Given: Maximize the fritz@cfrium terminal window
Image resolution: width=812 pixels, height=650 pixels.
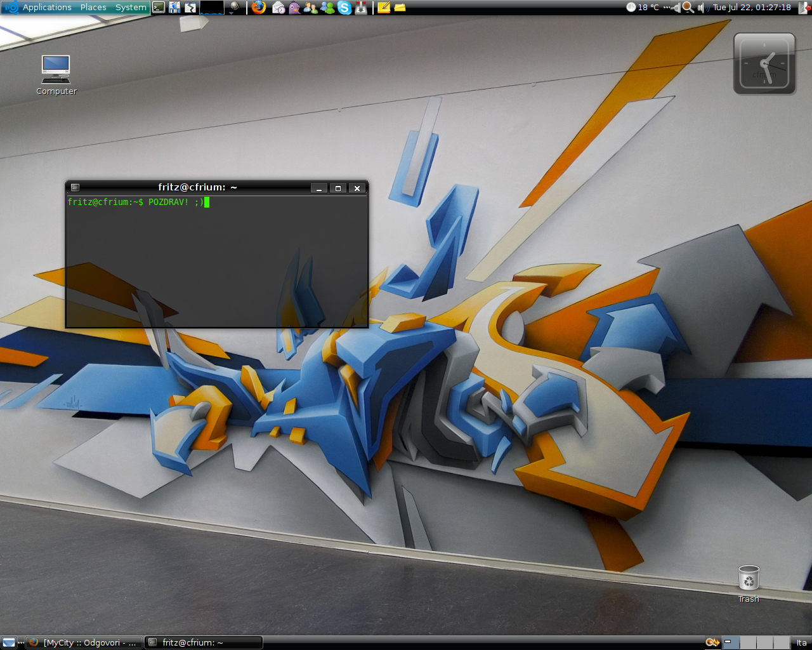Looking at the screenshot, I should click(x=338, y=188).
